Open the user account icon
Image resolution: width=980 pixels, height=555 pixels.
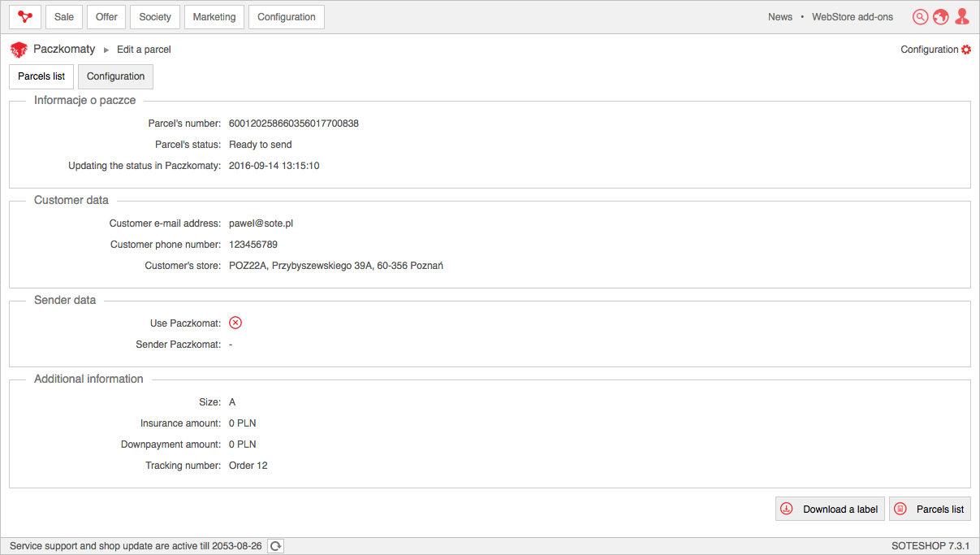coord(962,16)
